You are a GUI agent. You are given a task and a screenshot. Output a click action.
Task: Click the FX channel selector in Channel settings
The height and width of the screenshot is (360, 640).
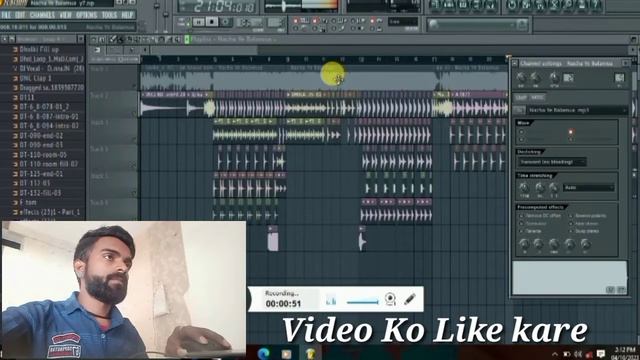click(x=619, y=78)
